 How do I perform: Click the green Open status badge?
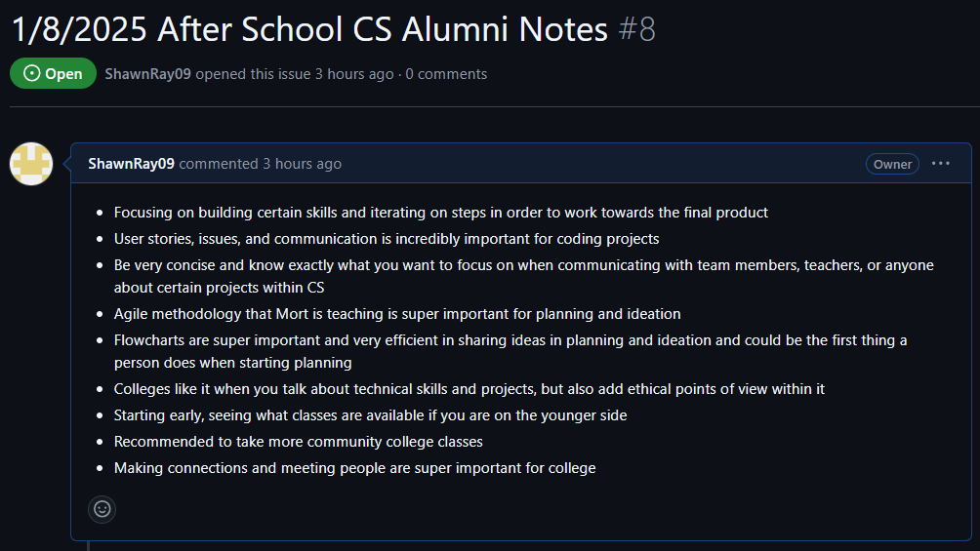53,73
